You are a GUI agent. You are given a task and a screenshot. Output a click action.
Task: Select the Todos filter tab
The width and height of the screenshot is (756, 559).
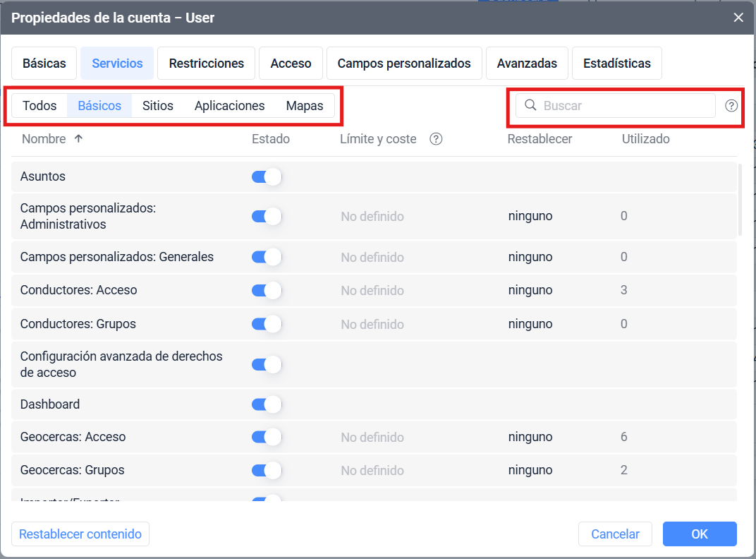(39, 106)
